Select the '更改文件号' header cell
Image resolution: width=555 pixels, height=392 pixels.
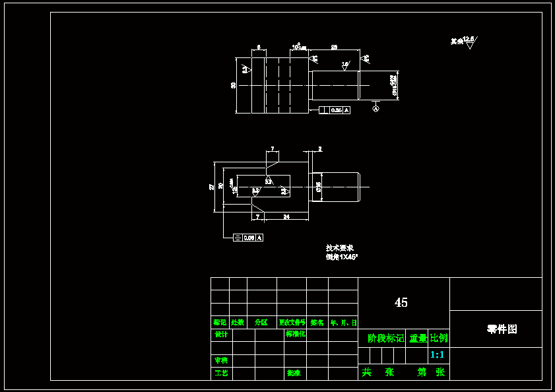[292, 322]
